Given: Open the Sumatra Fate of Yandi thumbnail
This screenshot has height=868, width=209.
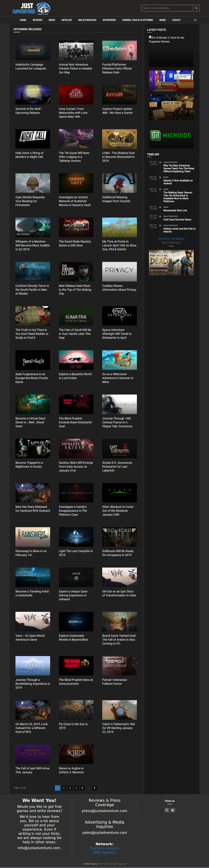Looking at the screenshot, I should 76,316.
